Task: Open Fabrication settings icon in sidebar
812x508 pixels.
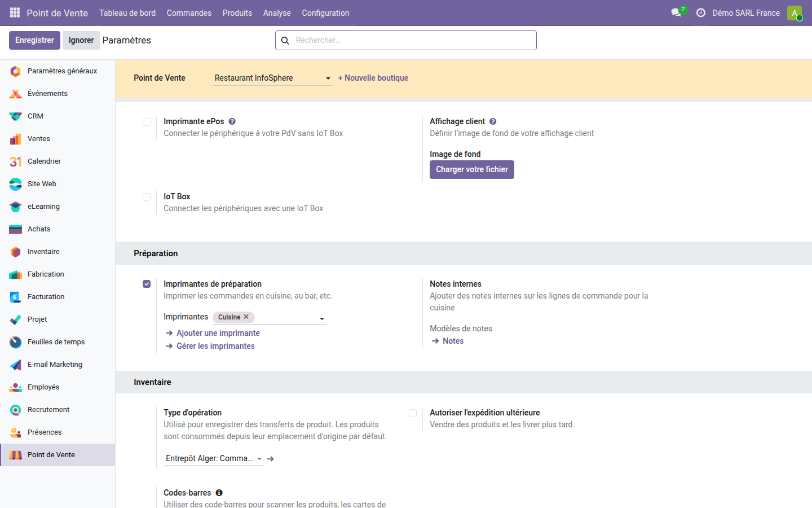Action: [16, 274]
